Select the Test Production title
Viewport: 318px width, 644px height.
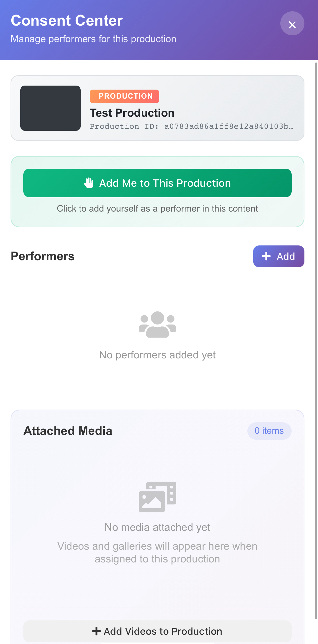tap(132, 113)
